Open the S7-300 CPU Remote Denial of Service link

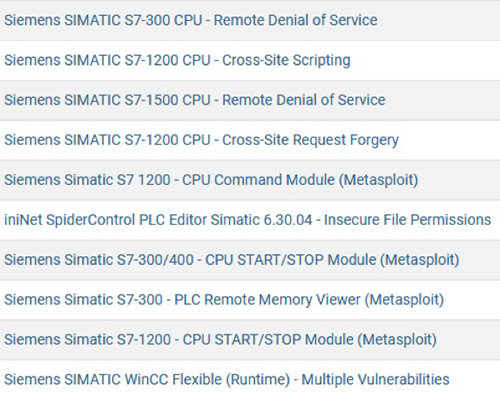191,20
